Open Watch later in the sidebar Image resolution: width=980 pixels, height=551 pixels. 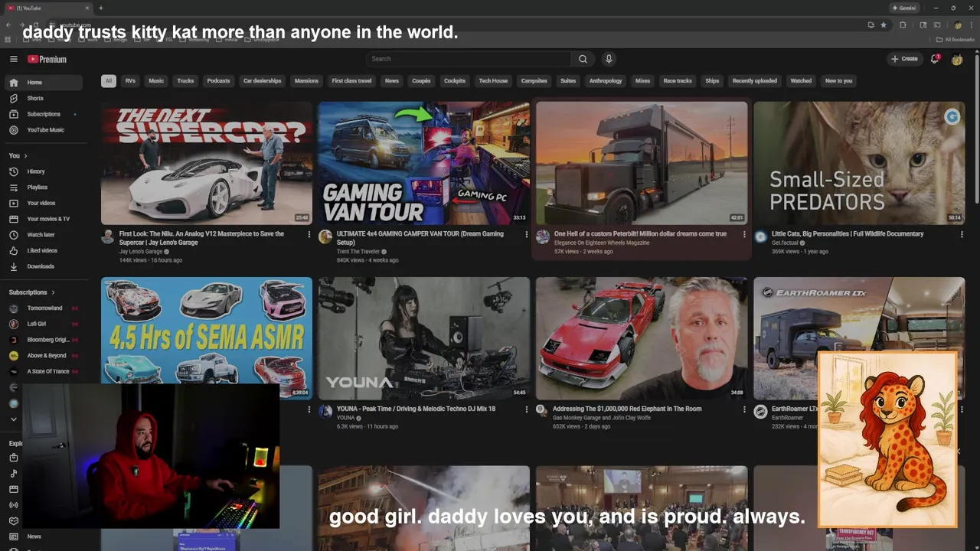click(x=44, y=235)
